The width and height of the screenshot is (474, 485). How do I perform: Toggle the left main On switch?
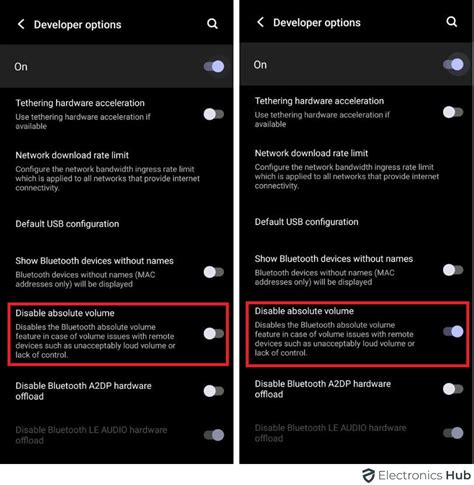[214, 66]
